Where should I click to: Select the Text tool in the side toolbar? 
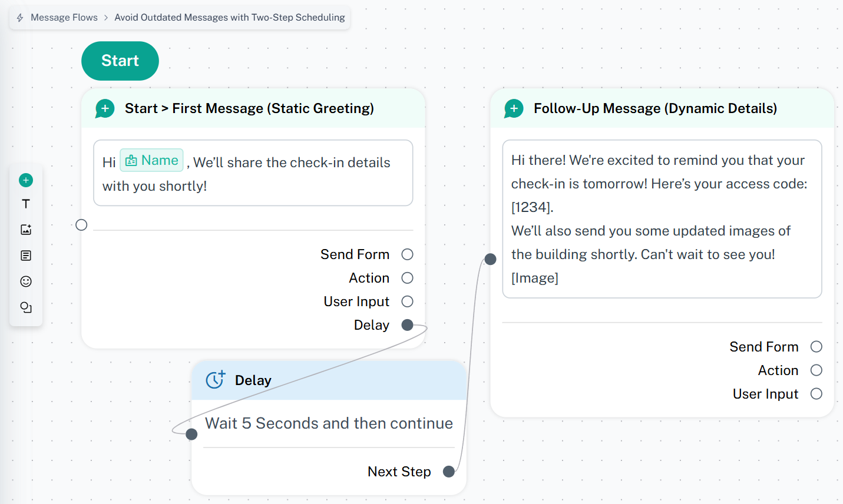click(x=26, y=204)
